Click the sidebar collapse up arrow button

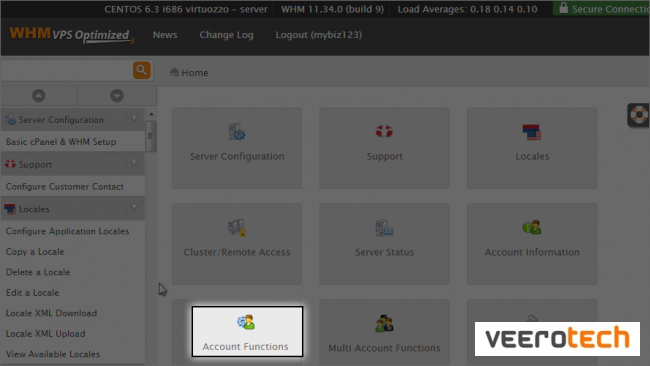click(x=39, y=96)
